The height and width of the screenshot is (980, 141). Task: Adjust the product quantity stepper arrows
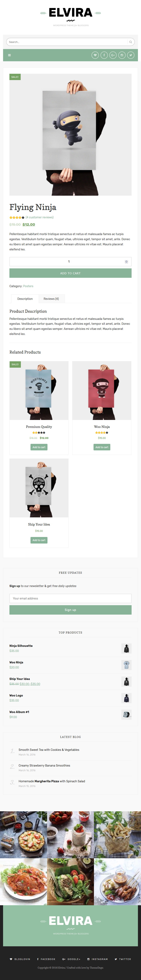point(126,261)
